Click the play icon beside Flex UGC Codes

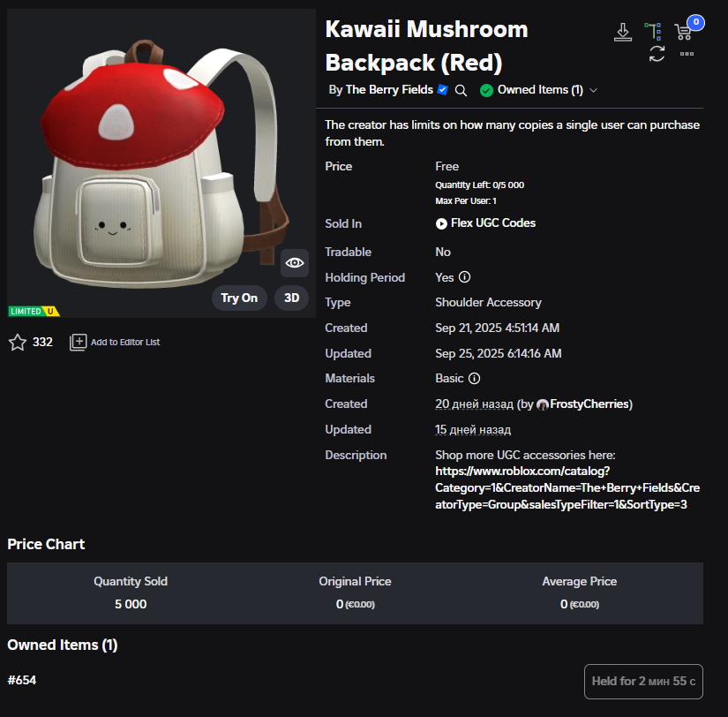click(441, 224)
